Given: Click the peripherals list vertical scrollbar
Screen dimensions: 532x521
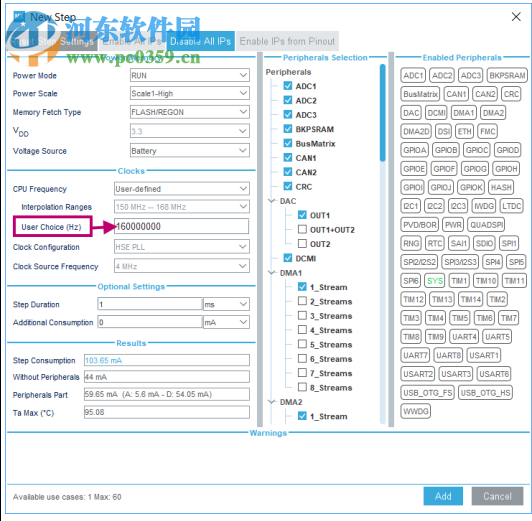Looking at the screenshot, I should click(382, 113).
